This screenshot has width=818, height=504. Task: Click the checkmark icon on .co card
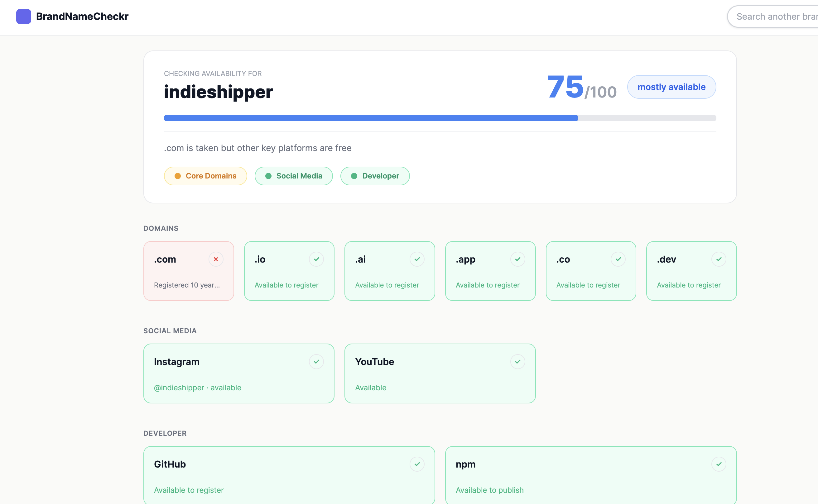tap(618, 259)
